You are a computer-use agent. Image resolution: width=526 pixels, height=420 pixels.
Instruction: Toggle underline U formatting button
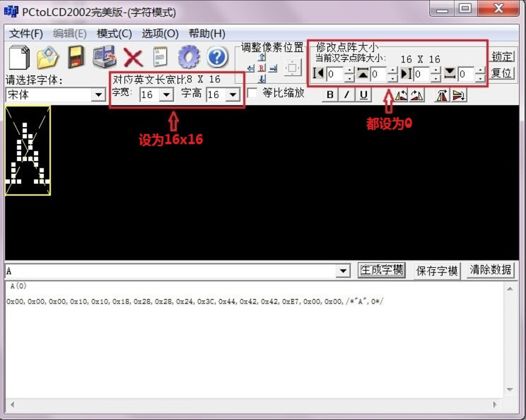click(x=364, y=95)
